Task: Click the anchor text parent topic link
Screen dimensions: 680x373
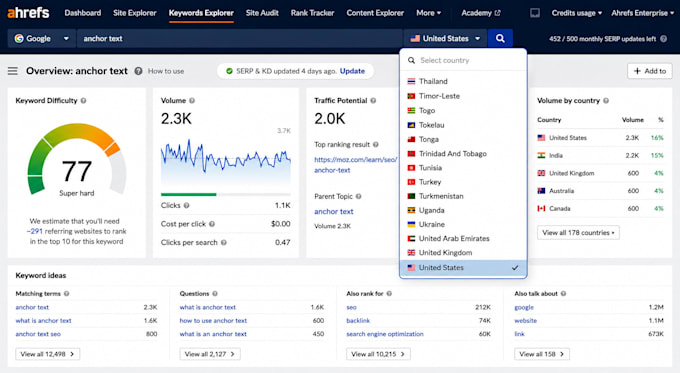Action: click(x=333, y=212)
